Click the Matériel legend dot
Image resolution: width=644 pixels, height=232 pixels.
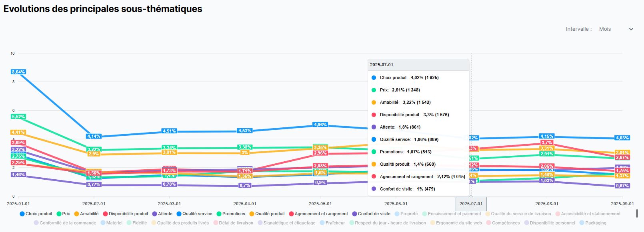click(x=103, y=223)
